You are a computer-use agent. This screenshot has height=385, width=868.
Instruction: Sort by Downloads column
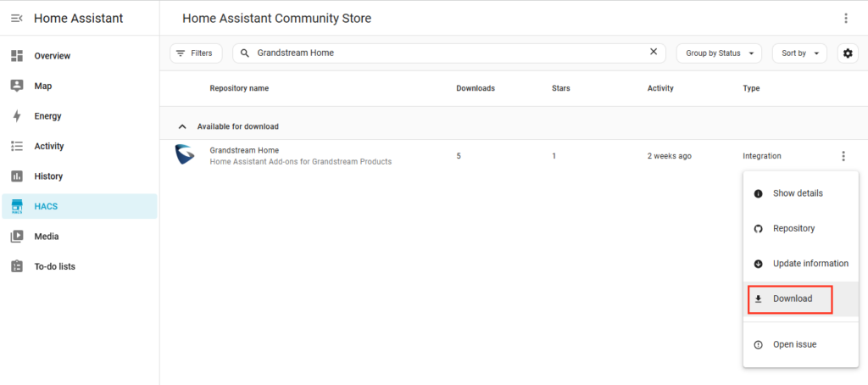click(476, 88)
